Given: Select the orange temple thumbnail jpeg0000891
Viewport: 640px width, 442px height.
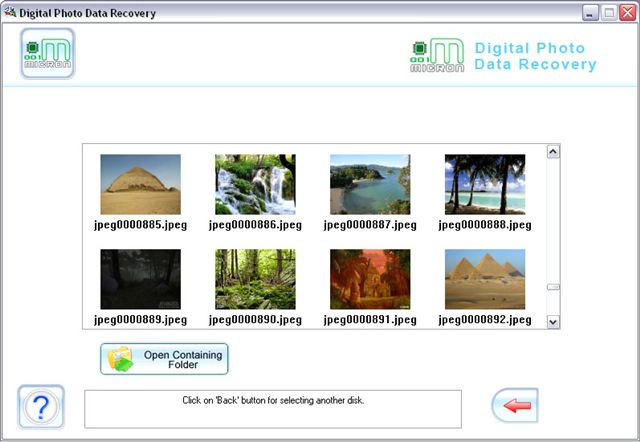Looking at the screenshot, I should 370,279.
